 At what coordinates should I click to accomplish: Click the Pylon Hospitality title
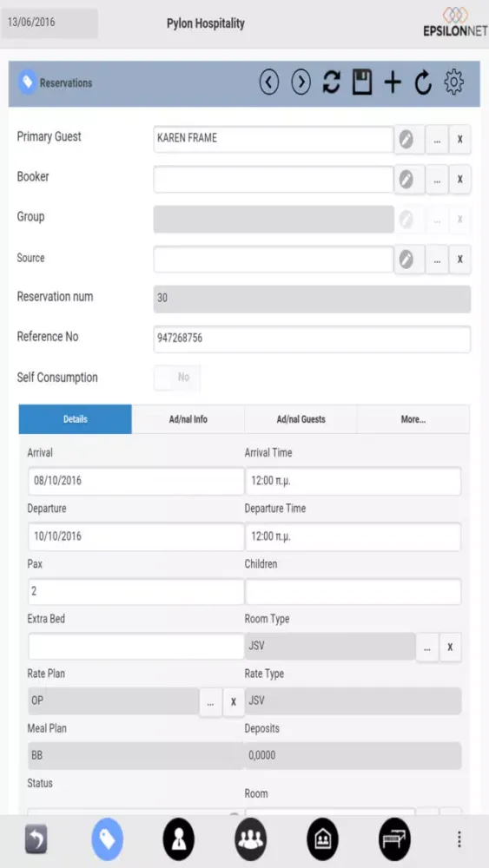(206, 23)
